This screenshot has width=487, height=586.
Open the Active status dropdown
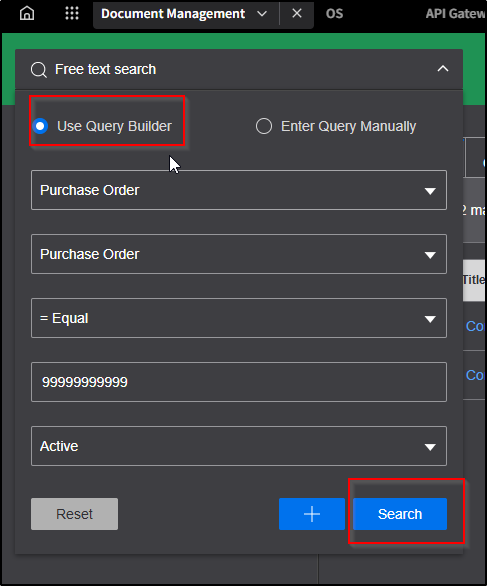[x=239, y=446]
